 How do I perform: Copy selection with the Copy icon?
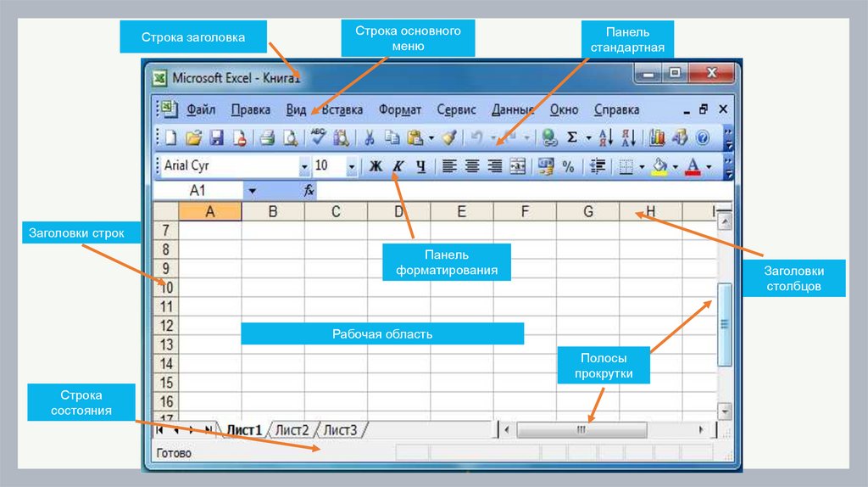[x=392, y=137]
